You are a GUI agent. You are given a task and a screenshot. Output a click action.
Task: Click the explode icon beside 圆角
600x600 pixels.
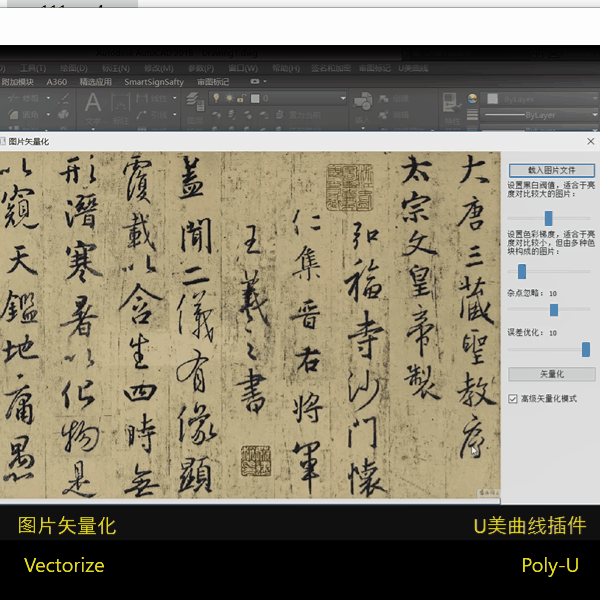[x=64, y=114]
